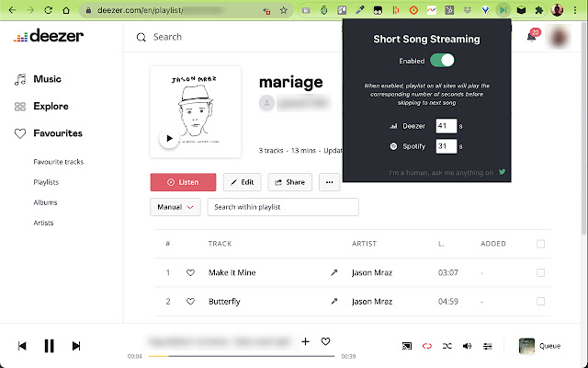Image resolution: width=588 pixels, height=368 pixels.
Task: Click Search within playlist field
Action: tap(283, 207)
